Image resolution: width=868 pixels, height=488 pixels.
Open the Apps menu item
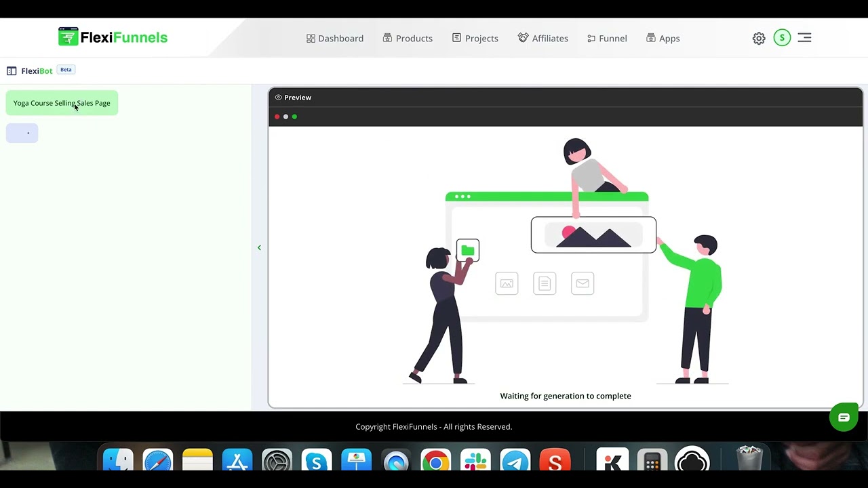[x=663, y=39]
